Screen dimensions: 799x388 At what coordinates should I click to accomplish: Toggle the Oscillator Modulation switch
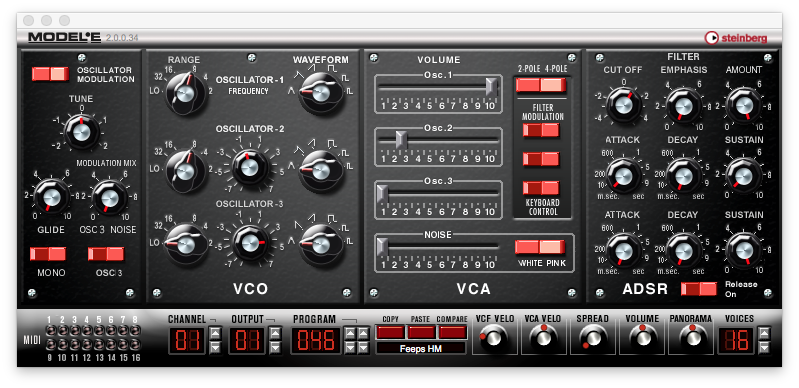pyautogui.click(x=50, y=74)
